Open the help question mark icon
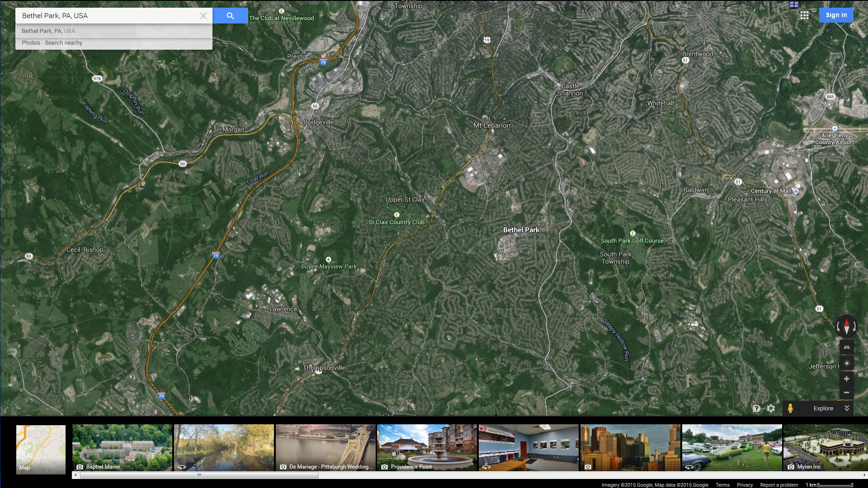This screenshot has height=488, width=868. (x=756, y=408)
